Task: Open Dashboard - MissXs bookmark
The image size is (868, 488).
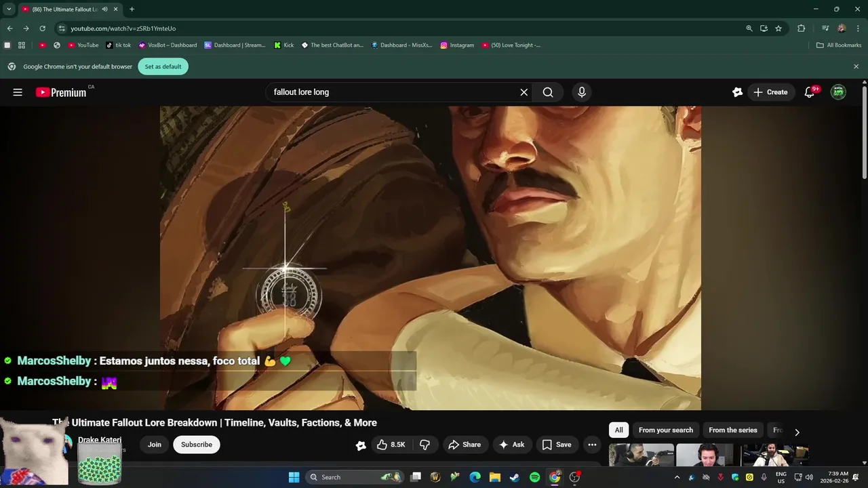Action: point(401,45)
